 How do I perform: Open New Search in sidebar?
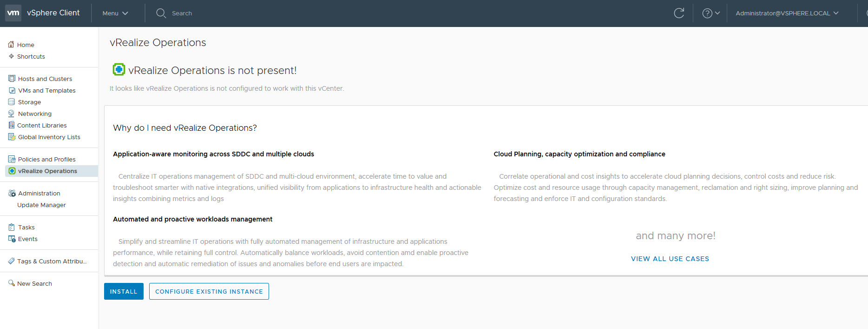tap(34, 283)
